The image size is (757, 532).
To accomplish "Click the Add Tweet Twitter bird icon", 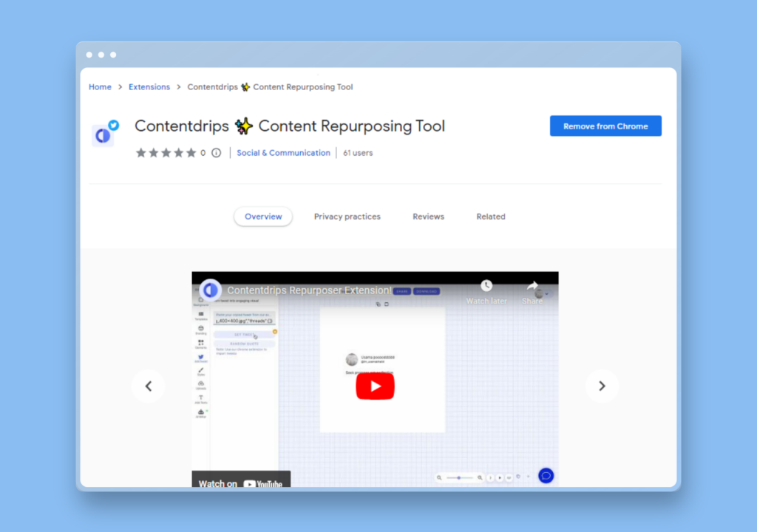I will pos(200,358).
